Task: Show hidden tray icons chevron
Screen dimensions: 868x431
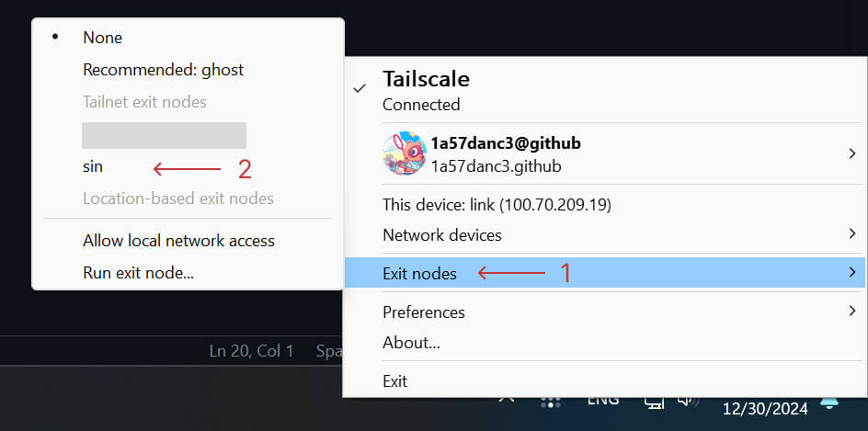Action: pos(506,401)
